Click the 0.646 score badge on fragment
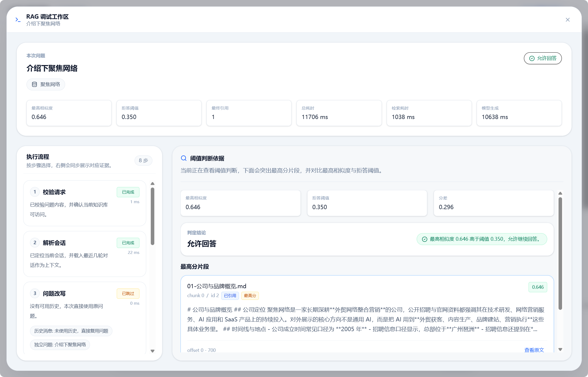The height and width of the screenshot is (377, 588). (x=538, y=287)
